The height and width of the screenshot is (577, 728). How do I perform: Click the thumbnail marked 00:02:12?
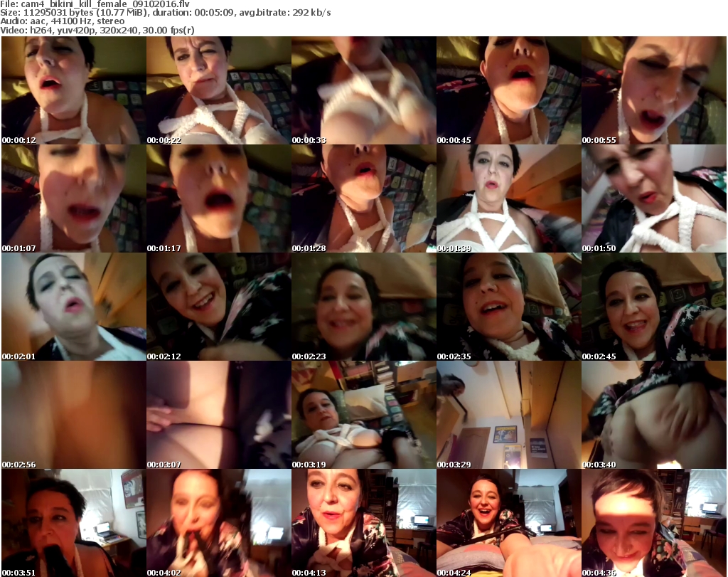click(x=218, y=307)
